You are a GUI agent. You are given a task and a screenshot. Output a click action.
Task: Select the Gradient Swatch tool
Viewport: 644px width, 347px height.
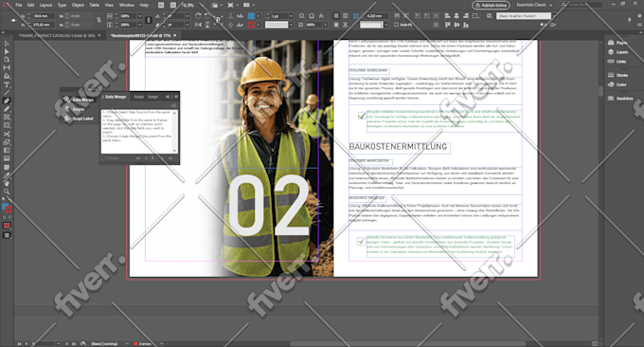click(7, 151)
